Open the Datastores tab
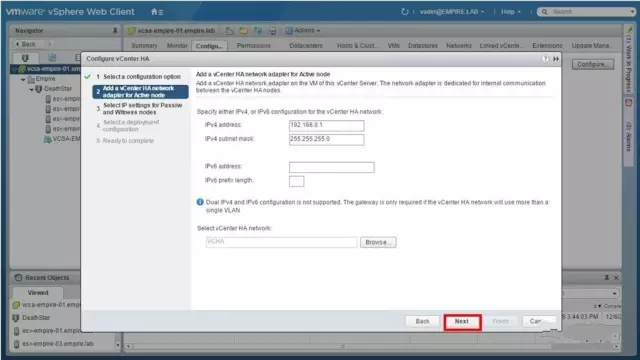The image size is (640, 360). 422,46
